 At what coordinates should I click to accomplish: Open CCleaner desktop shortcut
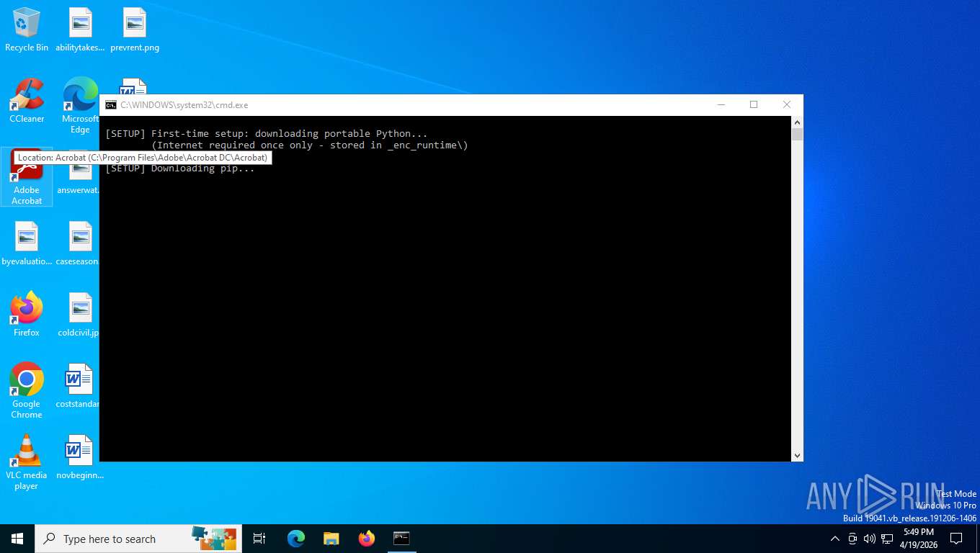coord(27,101)
